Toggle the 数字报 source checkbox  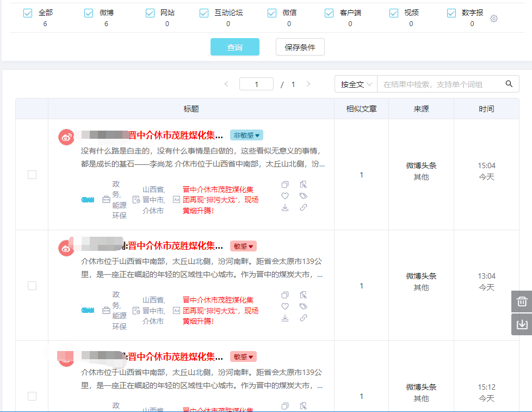click(451, 13)
